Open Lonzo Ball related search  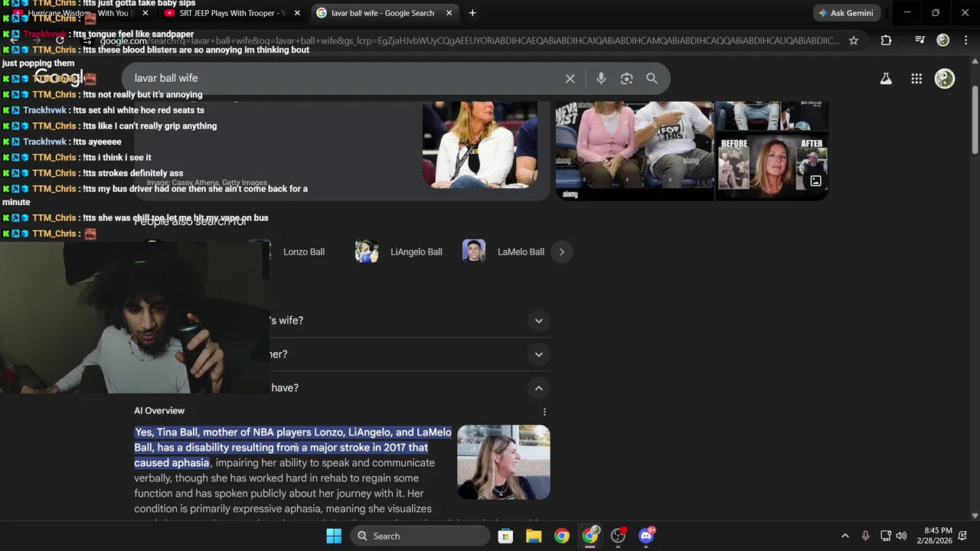click(x=303, y=252)
